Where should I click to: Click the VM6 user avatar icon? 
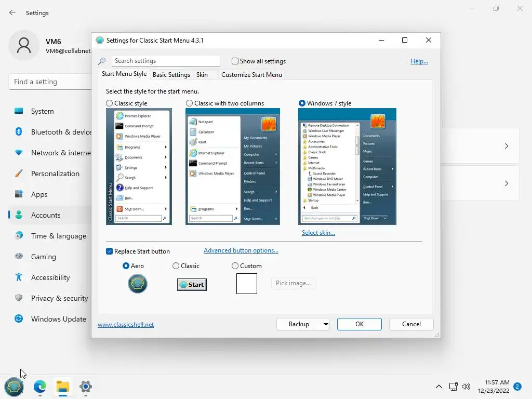click(x=24, y=46)
